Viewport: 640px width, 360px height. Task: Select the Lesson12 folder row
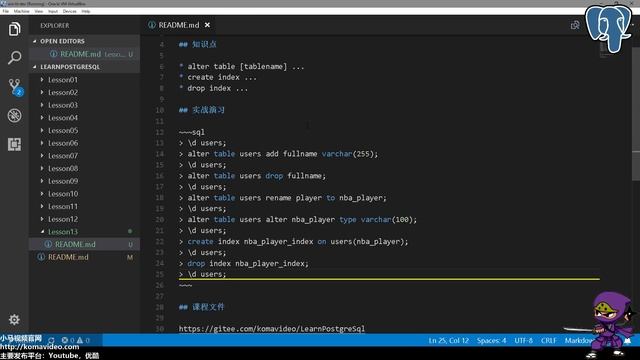[84, 219]
